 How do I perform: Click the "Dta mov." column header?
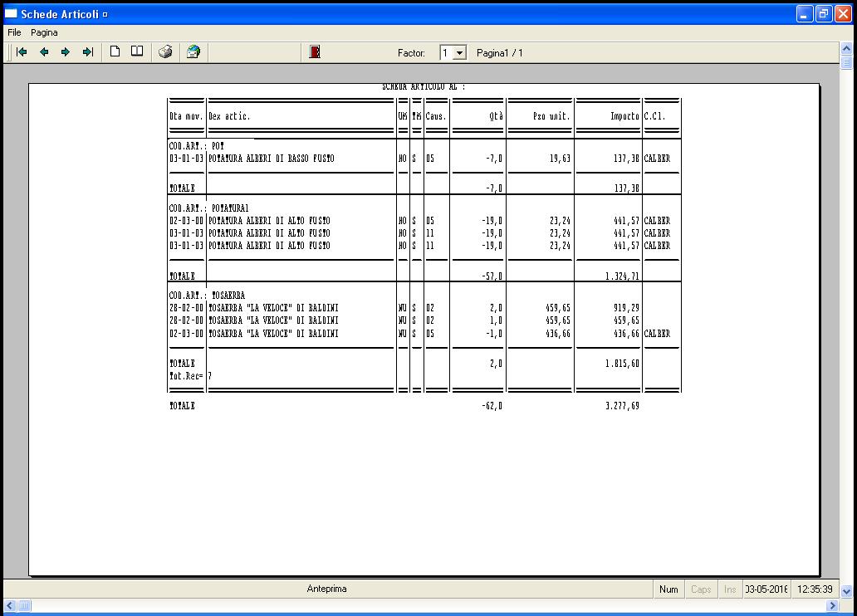(x=186, y=116)
